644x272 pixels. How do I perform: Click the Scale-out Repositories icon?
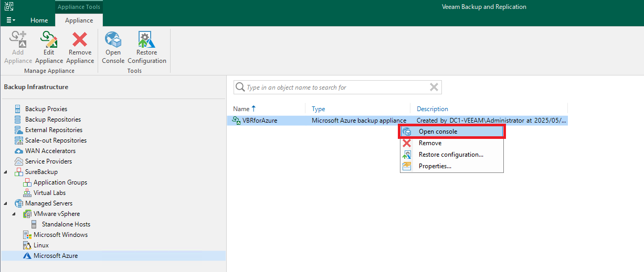pos(18,140)
